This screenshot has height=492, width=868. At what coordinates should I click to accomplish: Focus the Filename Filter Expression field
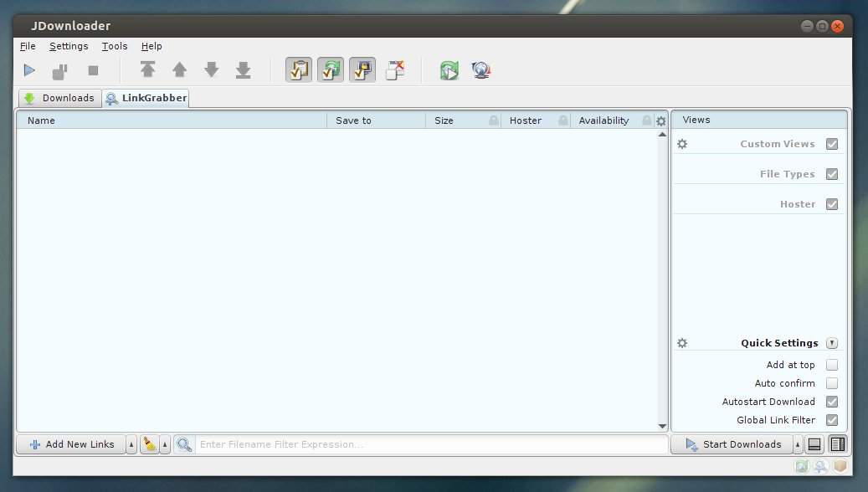tap(431, 443)
